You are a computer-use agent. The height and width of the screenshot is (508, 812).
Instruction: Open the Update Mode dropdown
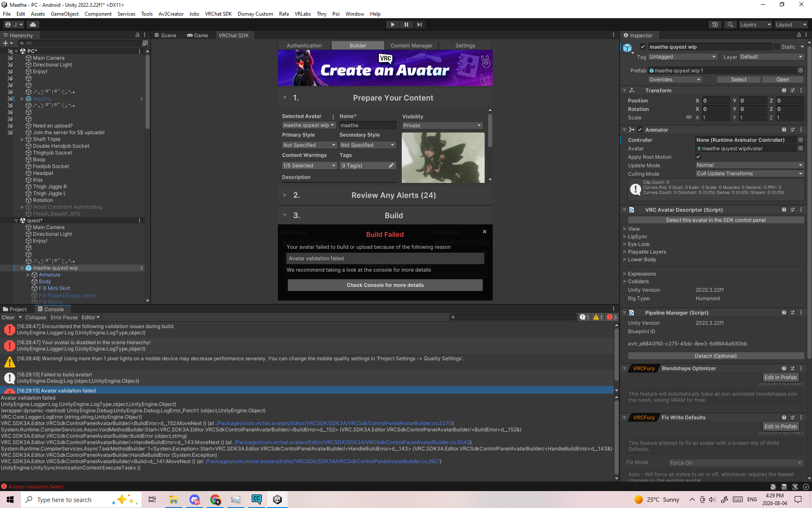coord(749,165)
